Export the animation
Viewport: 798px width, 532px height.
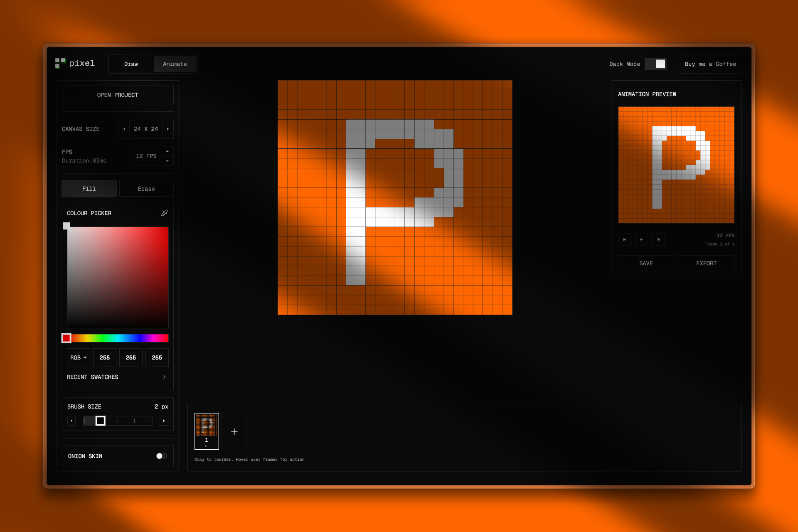click(x=707, y=263)
